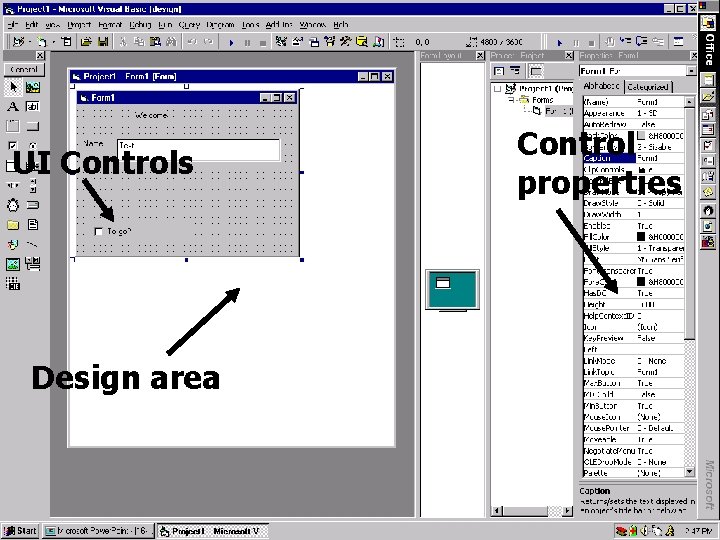Screen dimensions: 720x540
Task: Click the General toolbox tab button
Action: point(24,69)
